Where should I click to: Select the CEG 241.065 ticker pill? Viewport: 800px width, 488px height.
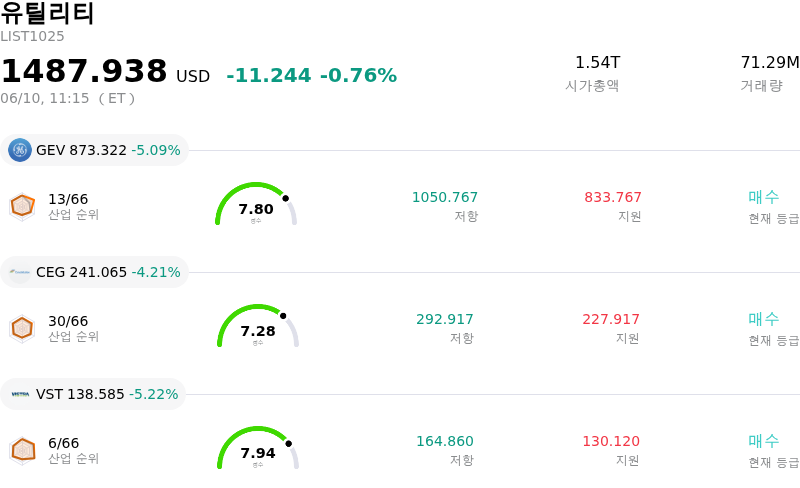pyautogui.click(x=94, y=272)
